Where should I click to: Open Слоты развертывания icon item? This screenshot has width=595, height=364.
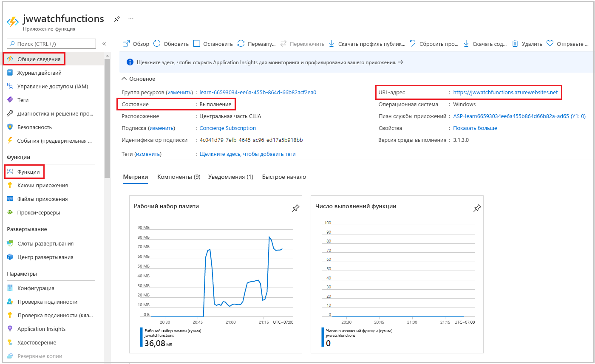click(x=10, y=243)
